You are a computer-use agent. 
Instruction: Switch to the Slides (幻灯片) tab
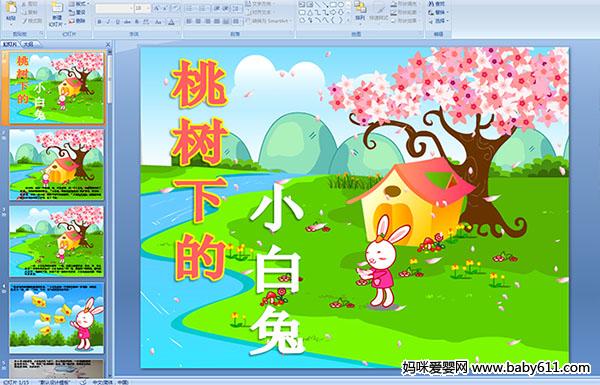tap(10, 44)
